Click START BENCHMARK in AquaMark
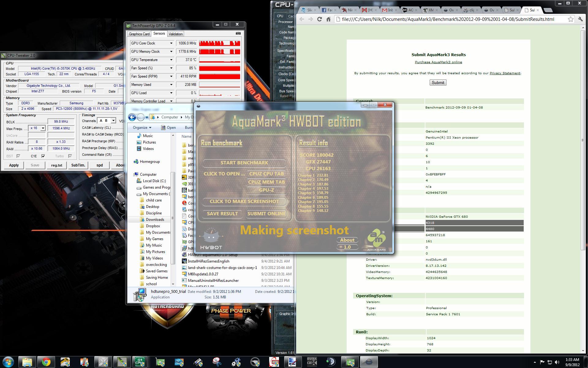The width and height of the screenshot is (588, 368). pos(244,163)
